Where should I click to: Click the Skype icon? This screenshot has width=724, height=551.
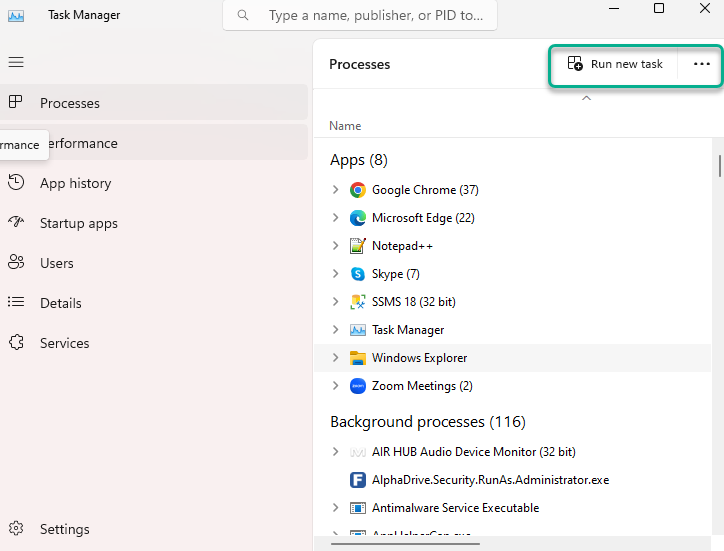pos(357,274)
